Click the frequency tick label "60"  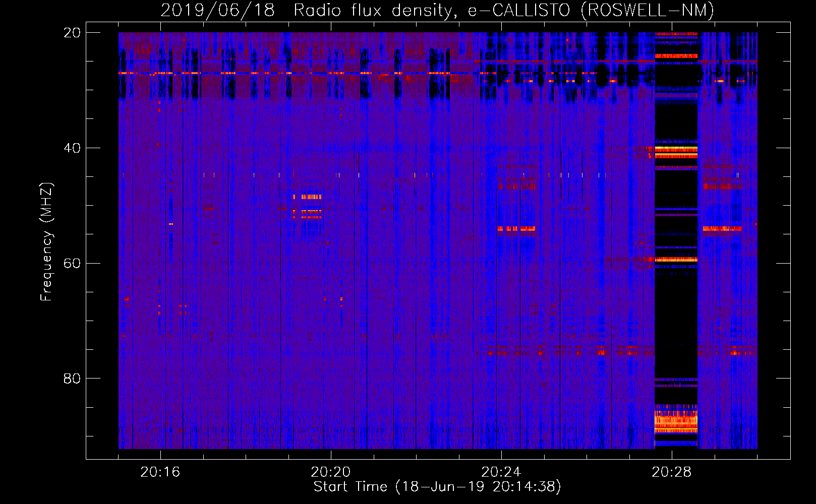[72, 263]
